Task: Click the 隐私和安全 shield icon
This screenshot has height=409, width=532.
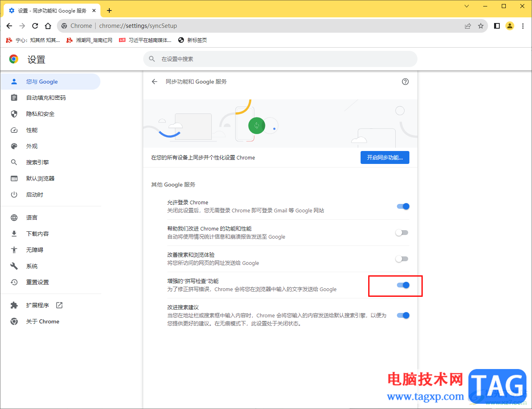Action: click(14, 114)
